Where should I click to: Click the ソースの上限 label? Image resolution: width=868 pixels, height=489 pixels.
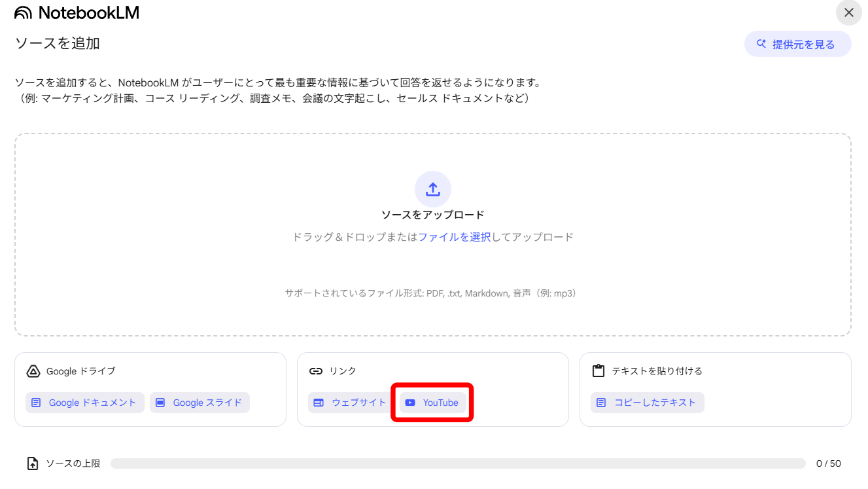73,463
